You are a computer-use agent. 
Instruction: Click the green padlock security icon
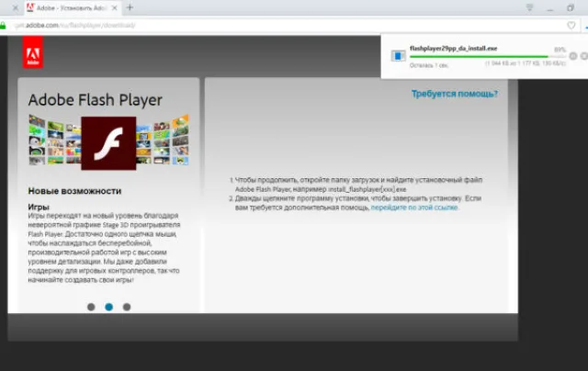(x=3, y=26)
